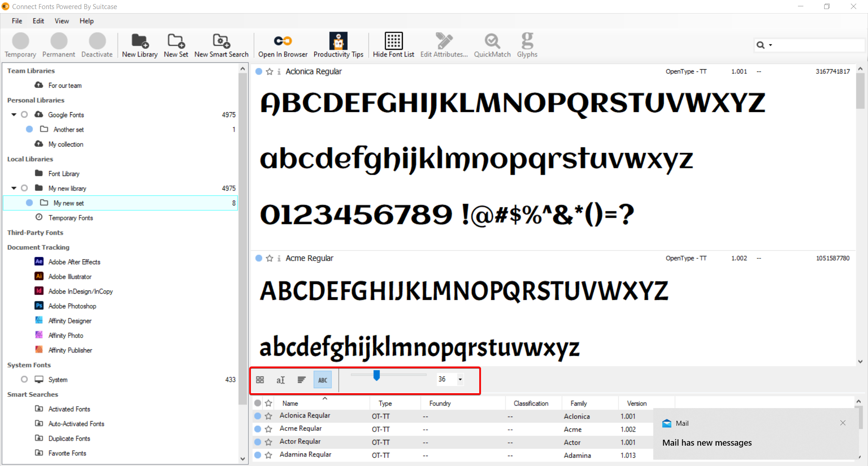The image size is (868, 466).
Task: Toggle activation of System fonts
Action: pyautogui.click(x=24, y=379)
